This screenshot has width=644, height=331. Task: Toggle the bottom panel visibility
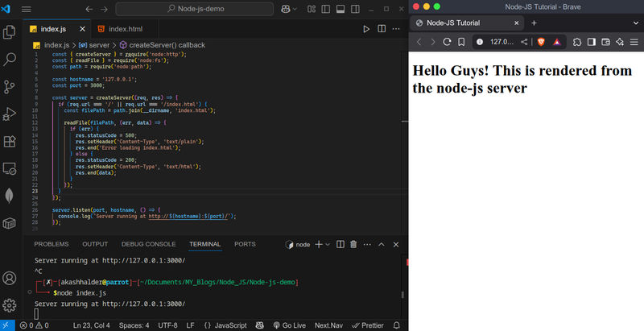point(341,9)
